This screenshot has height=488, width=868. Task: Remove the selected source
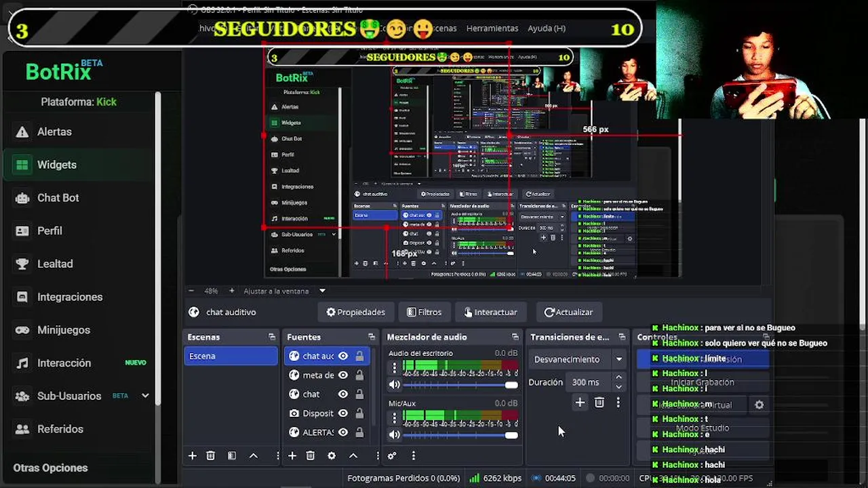pyautogui.click(x=311, y=455)
